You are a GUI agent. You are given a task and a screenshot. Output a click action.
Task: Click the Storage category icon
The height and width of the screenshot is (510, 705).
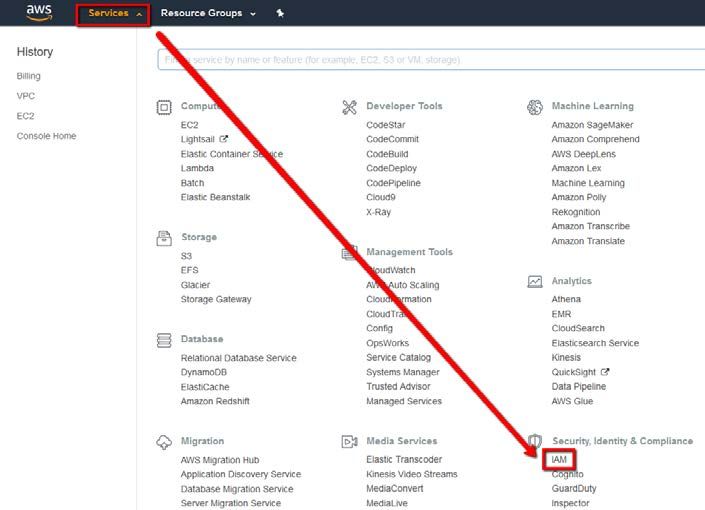(x=164, y=238)
